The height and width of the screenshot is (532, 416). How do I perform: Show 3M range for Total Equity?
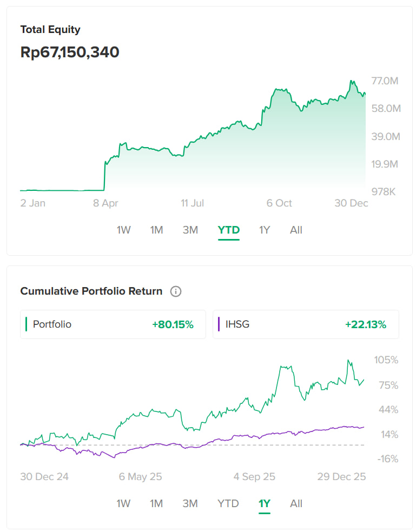point(190,230)
